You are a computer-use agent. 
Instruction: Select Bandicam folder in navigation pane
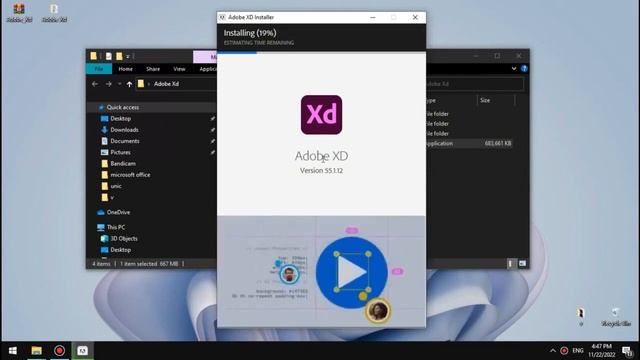pos(122,164)
